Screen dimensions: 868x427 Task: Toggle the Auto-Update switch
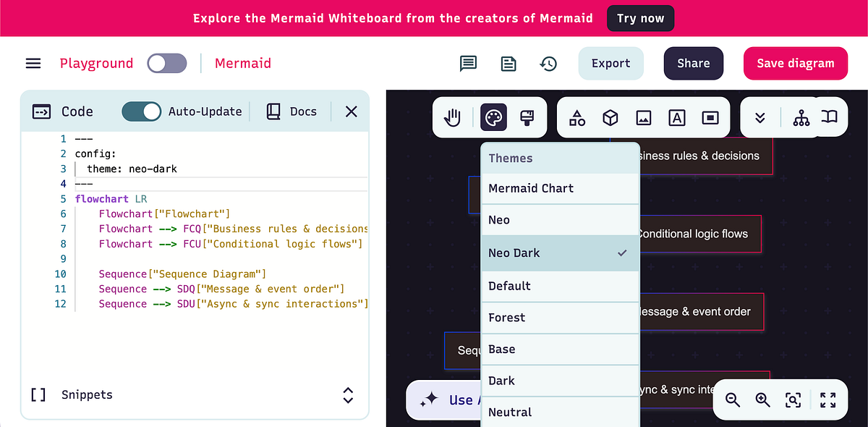(x=141, y=111)
